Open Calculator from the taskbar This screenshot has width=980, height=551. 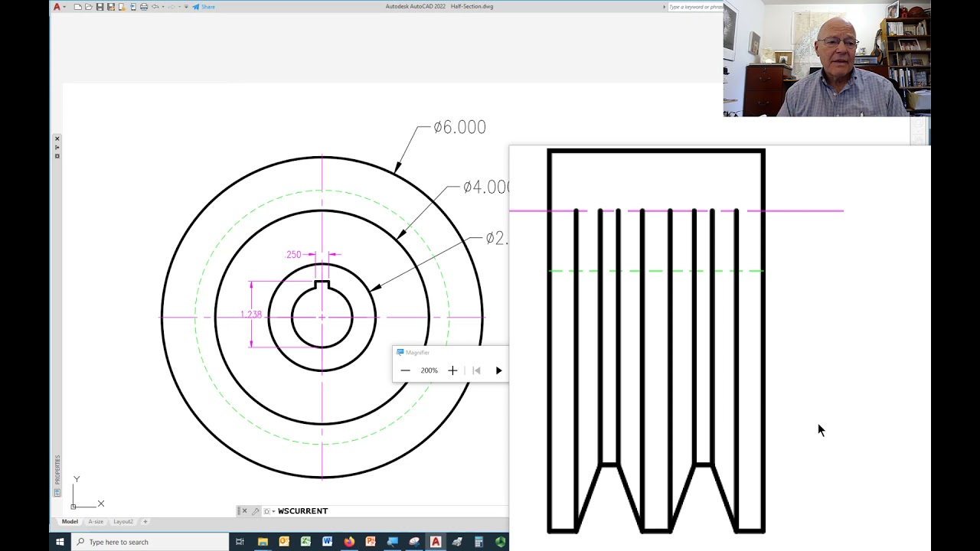click(x=479, y=542)
